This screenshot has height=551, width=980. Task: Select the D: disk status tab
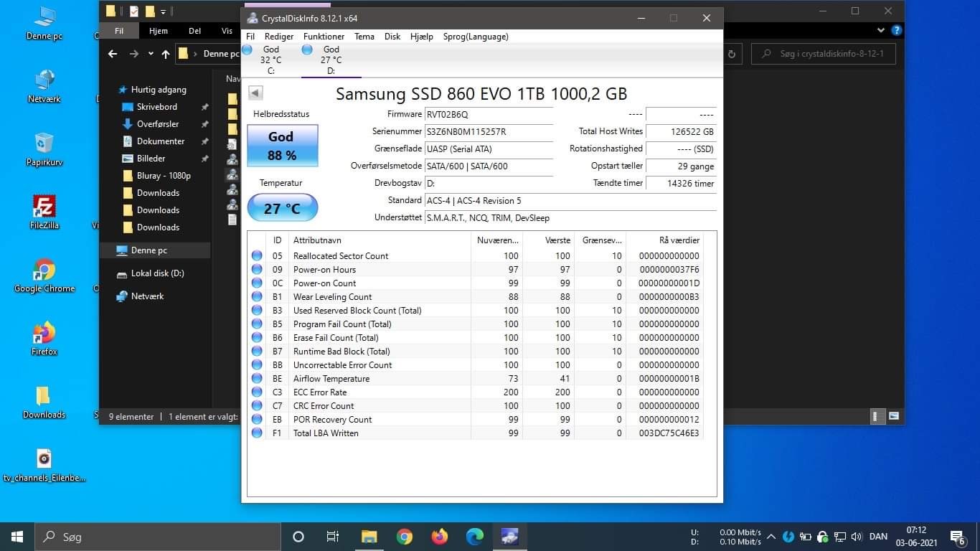pos(331,60)
